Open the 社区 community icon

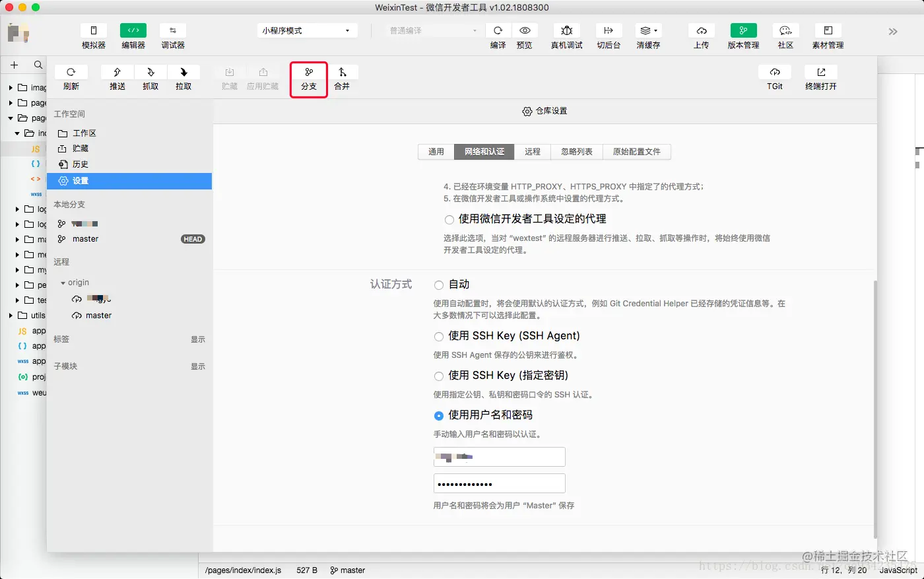785,31
